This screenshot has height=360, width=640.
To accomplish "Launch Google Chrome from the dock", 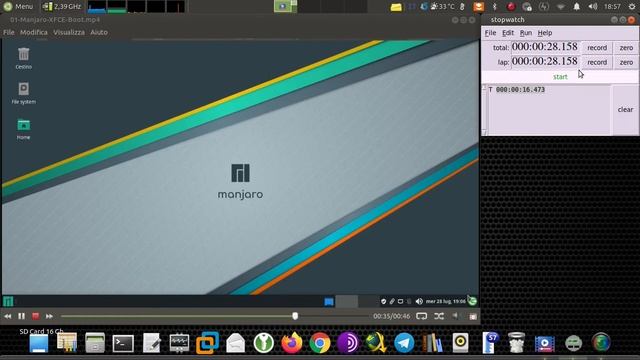I will coord(320,343).
